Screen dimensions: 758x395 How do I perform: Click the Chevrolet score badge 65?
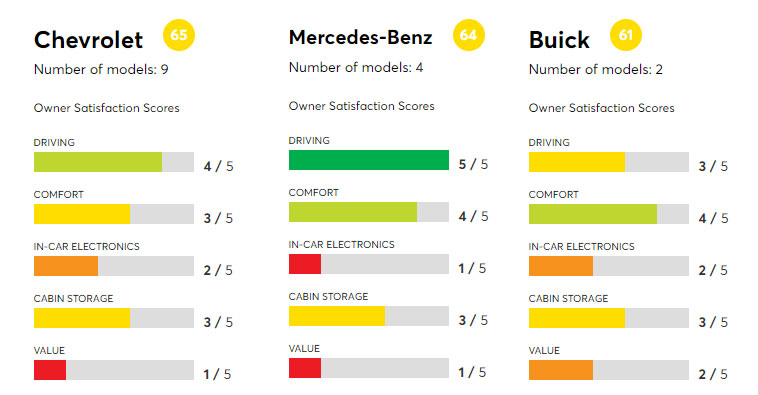click(179, 35)
